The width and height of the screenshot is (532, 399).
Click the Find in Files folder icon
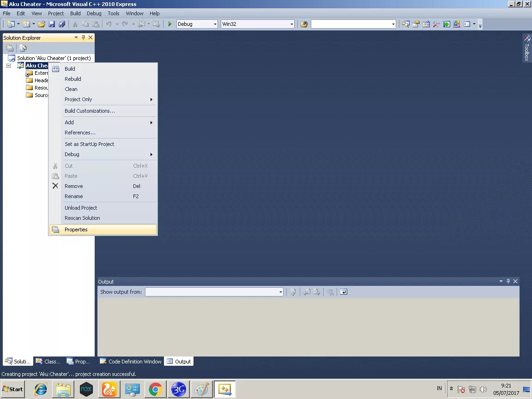(304, 24)
